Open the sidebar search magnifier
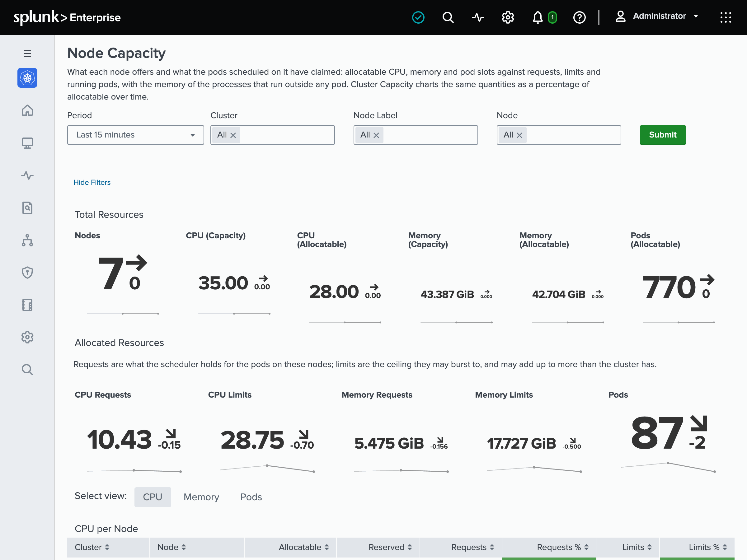 (x=27, y=370)
